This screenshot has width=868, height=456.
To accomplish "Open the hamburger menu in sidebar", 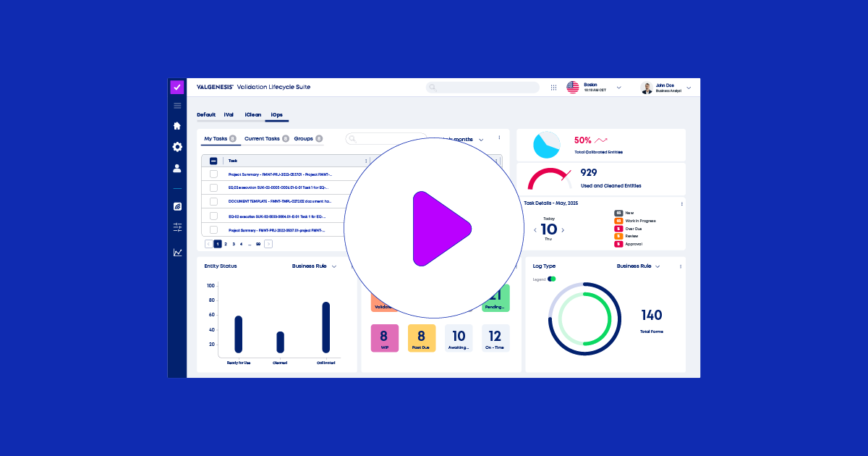I will click(x=177, y=106).
